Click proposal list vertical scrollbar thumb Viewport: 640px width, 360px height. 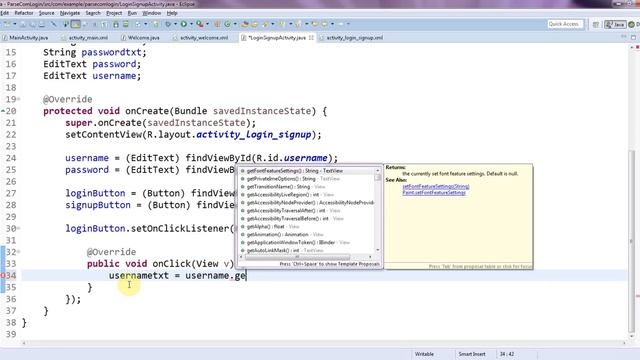(x=378, y=178)
